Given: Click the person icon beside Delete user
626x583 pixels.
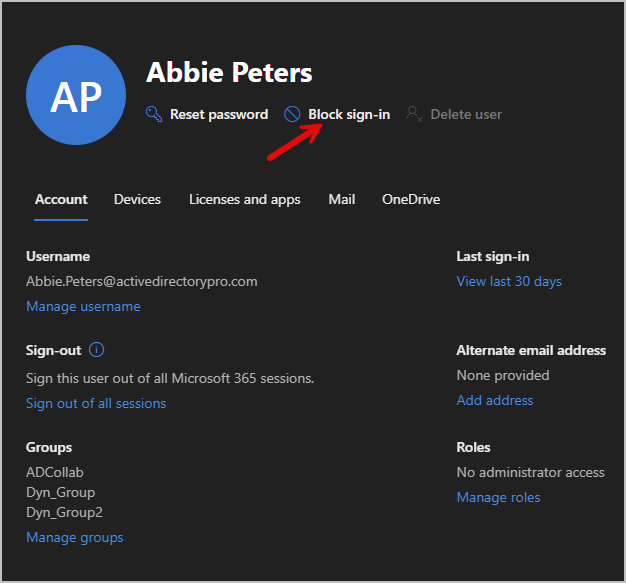Looking at the screenshot, I should [414, 114].
